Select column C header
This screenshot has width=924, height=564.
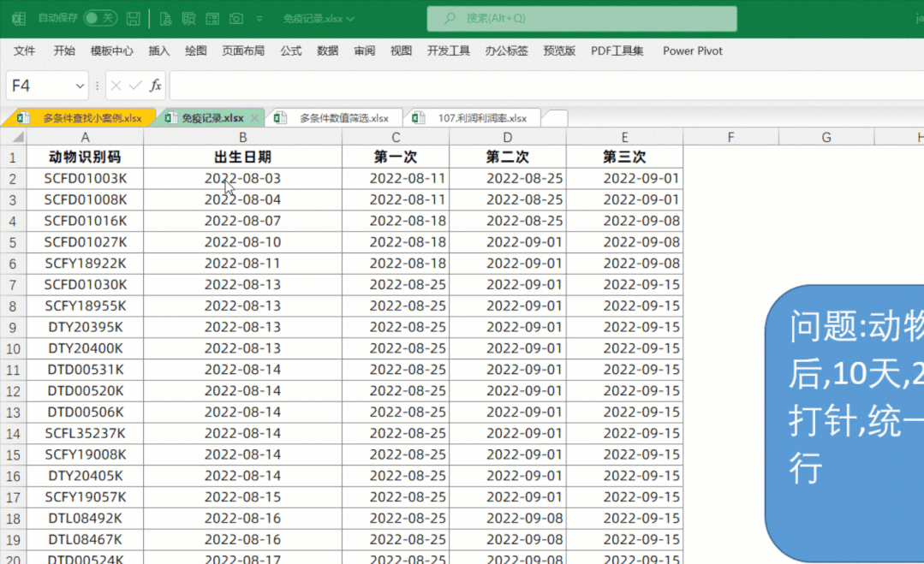pyautogui.click(x=396, y=137)
